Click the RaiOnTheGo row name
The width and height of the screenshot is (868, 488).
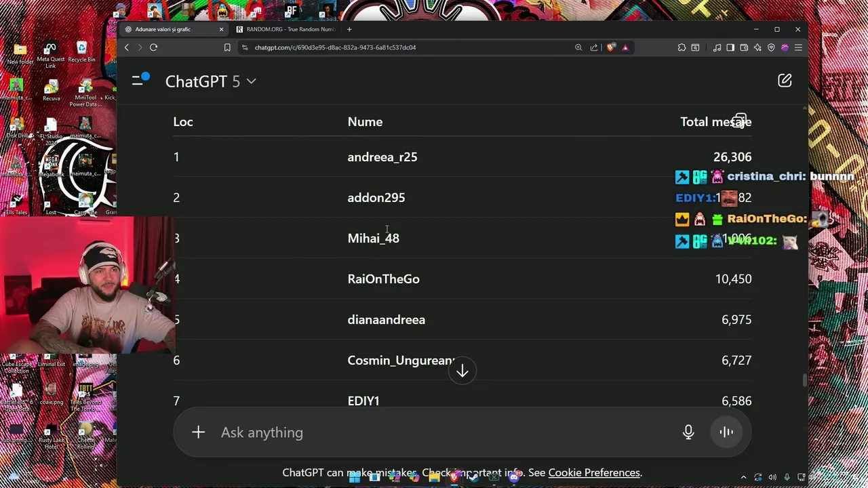coord(384,279)
